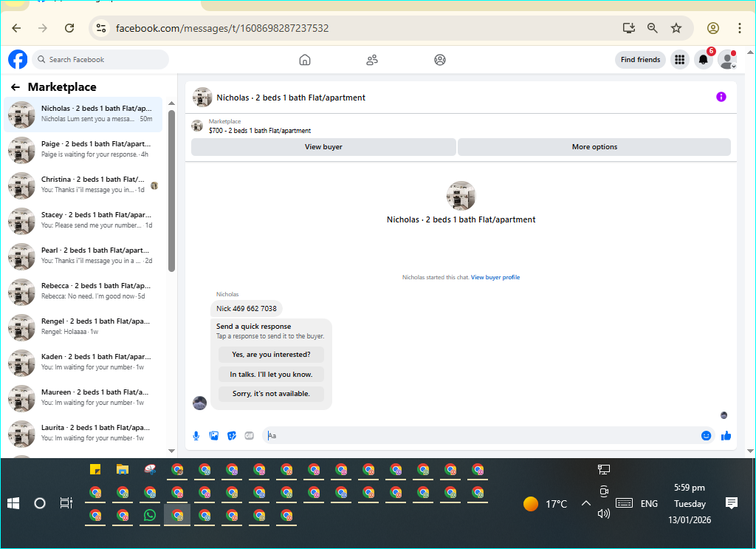Screen dimensions: 756x549
Task: Click Find friends button
Action: click(x=640, y=60)
